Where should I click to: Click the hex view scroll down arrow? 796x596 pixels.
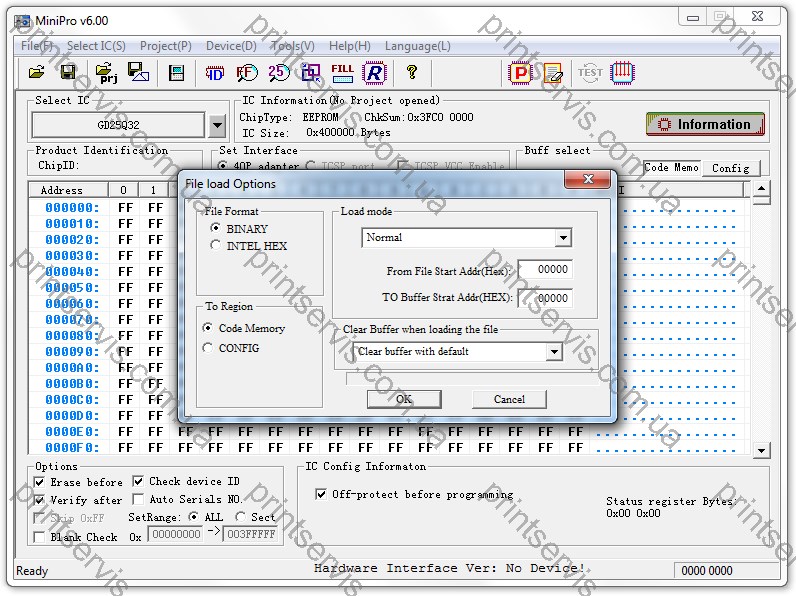[x=761, y=450]
